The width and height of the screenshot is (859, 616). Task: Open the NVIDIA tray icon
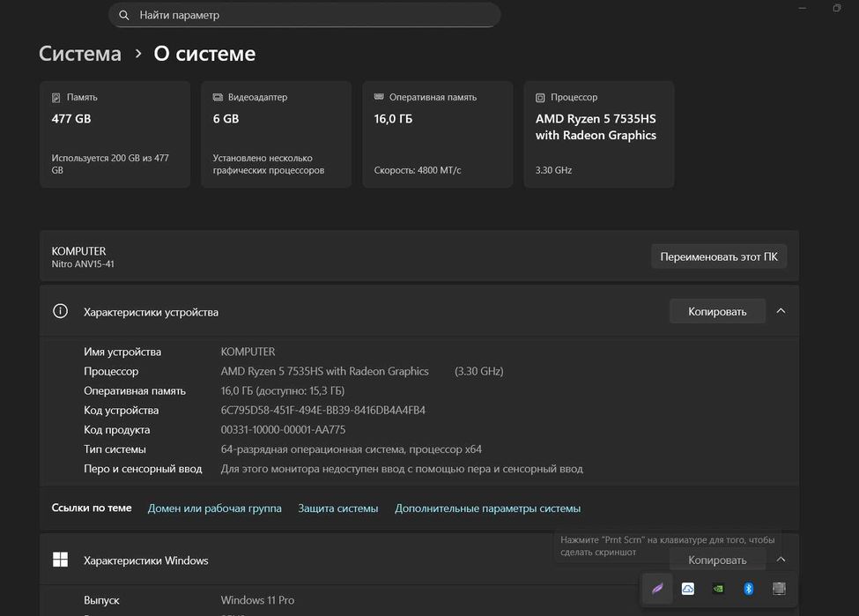tap(718, 589)
